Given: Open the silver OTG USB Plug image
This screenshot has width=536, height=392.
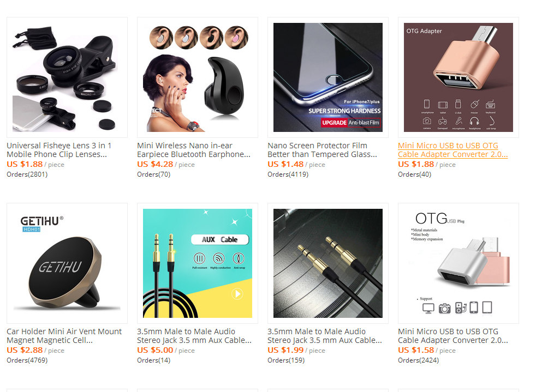Looking at the screenshot, I should pyautogui.click(x=458, y=263).
